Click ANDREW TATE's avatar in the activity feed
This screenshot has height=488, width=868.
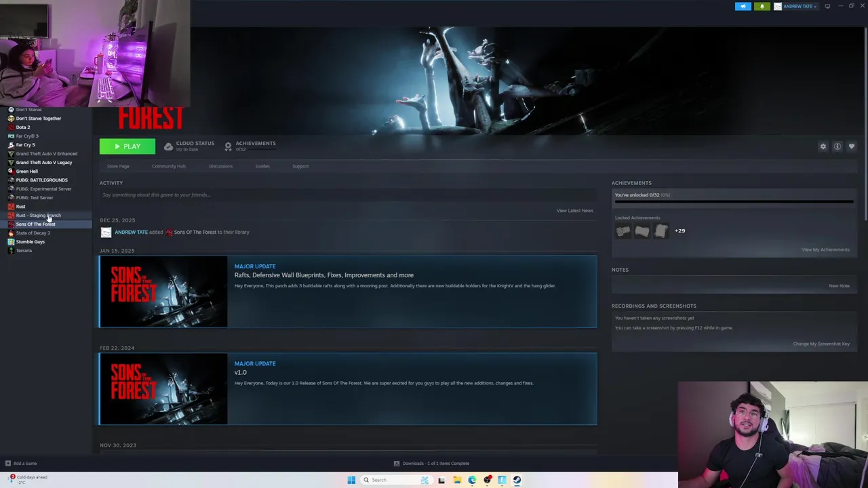[106, 232]
